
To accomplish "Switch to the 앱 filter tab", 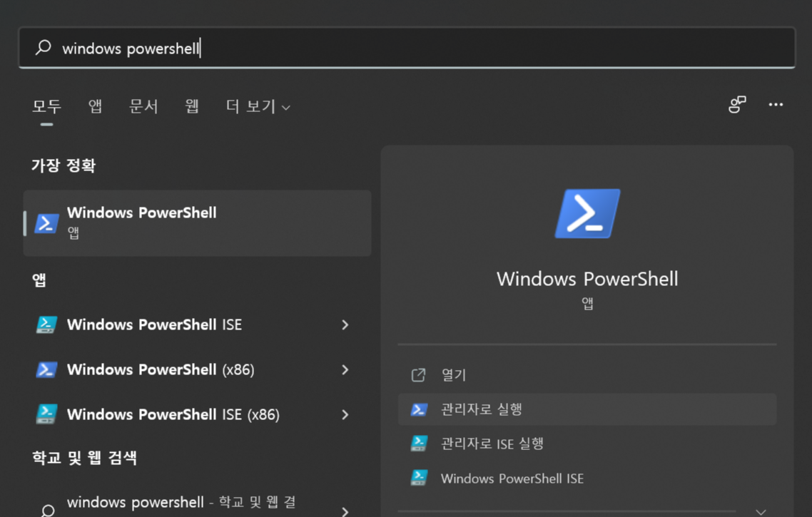I will tap(95, 106).
